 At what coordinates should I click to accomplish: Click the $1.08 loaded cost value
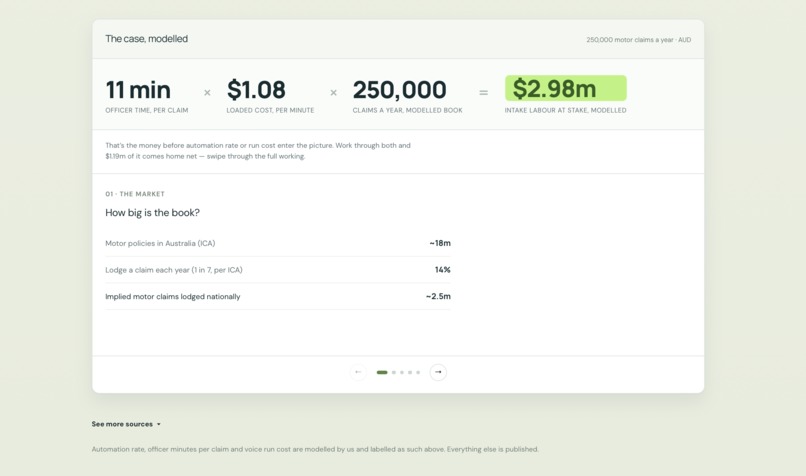click(x=256, y=90)
